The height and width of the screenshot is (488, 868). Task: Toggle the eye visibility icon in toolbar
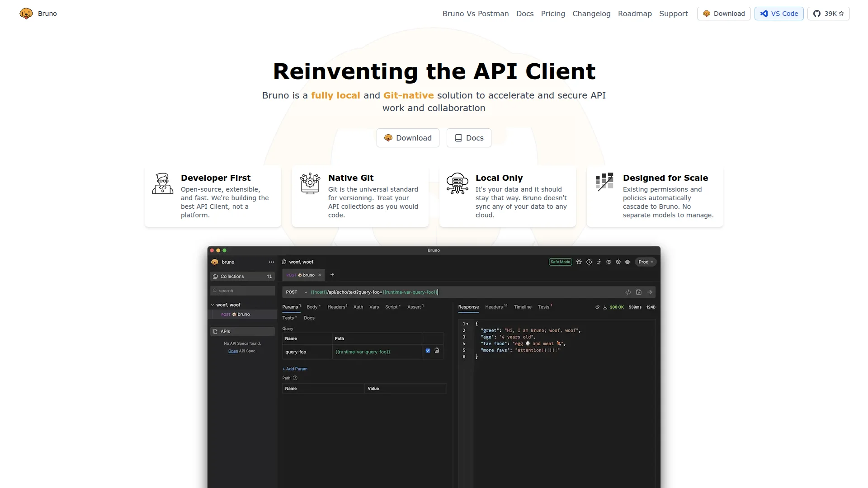coord(609,262)
